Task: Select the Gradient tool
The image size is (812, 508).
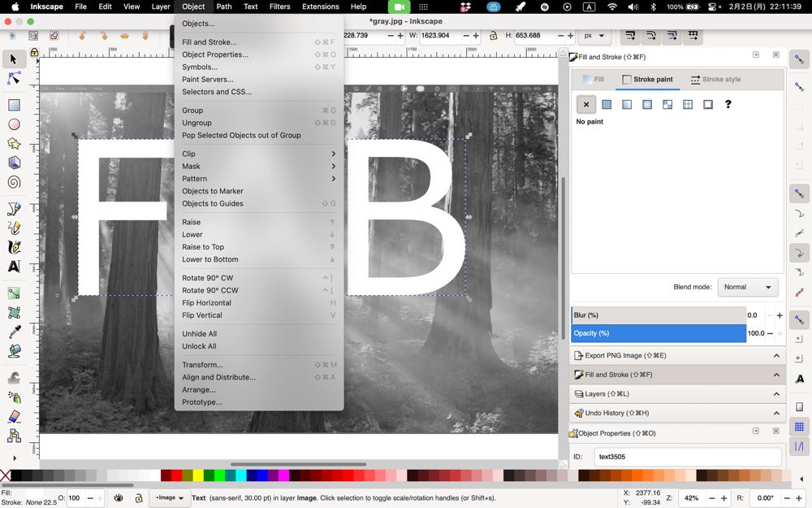Action: click(x=14, y=293)
